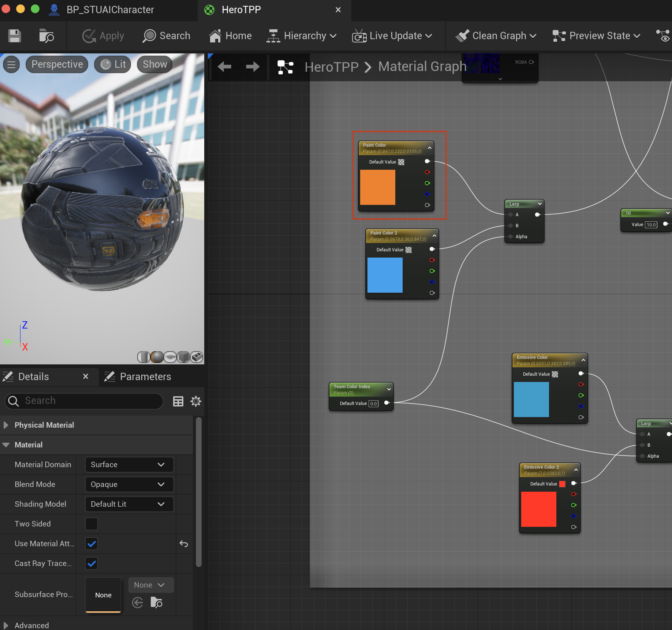The image size is (672, 630).
Task: Set preview mesh to plane shape
Action: [x=170, y=357]
